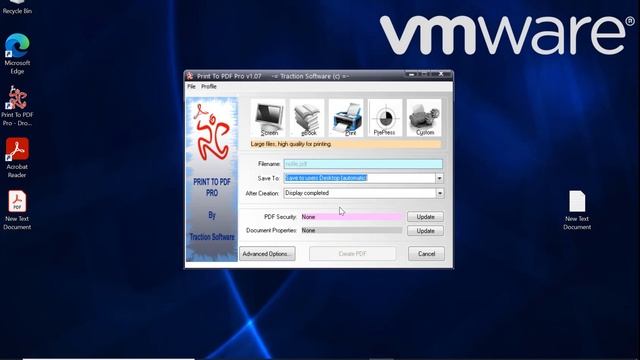Select the Custom quality profile icon
The width and height of the screenshot is (640, 360).
424,118
